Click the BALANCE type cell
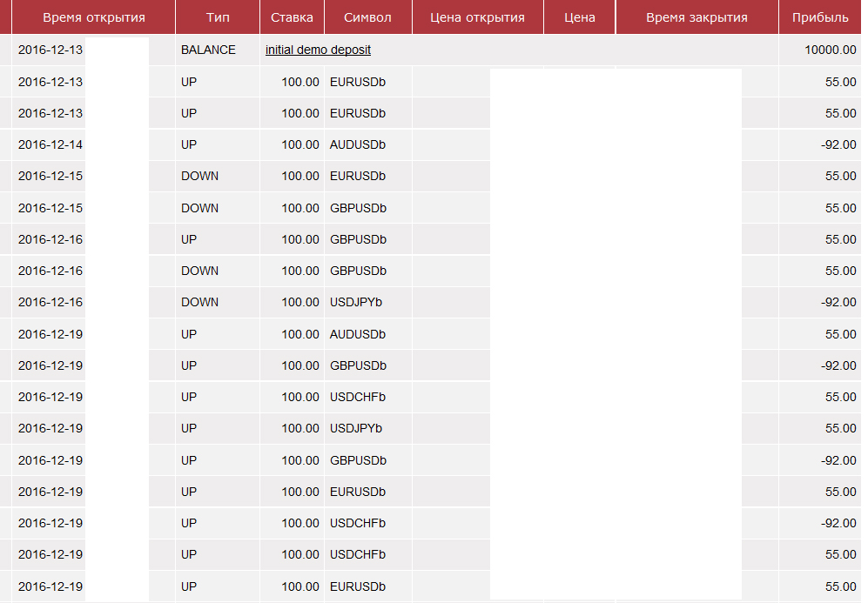The height and width of the screenshot is (603, 868). click(x=208, y=50)
